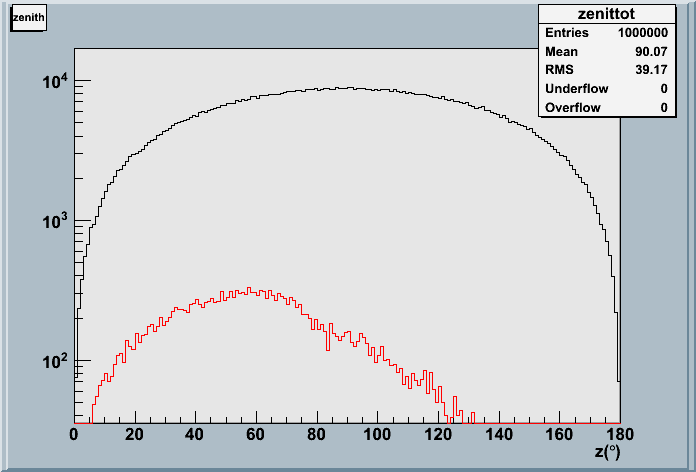Click the RMS 39.17 row
Image resolution: width=696 pixels, height=472 pixels.
[x=606, y=70]
